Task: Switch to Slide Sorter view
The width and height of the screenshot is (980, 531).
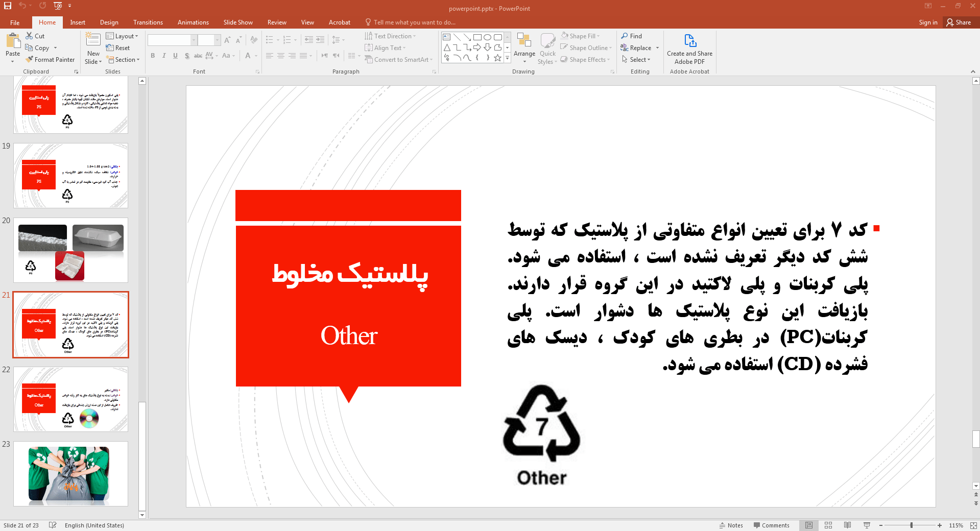Action: coord(828,525)
